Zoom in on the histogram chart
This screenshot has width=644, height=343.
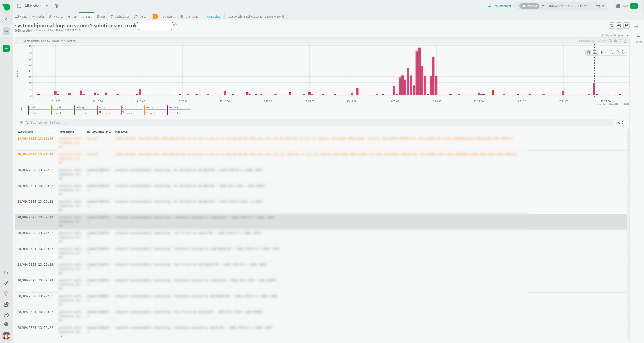point(611,52)
